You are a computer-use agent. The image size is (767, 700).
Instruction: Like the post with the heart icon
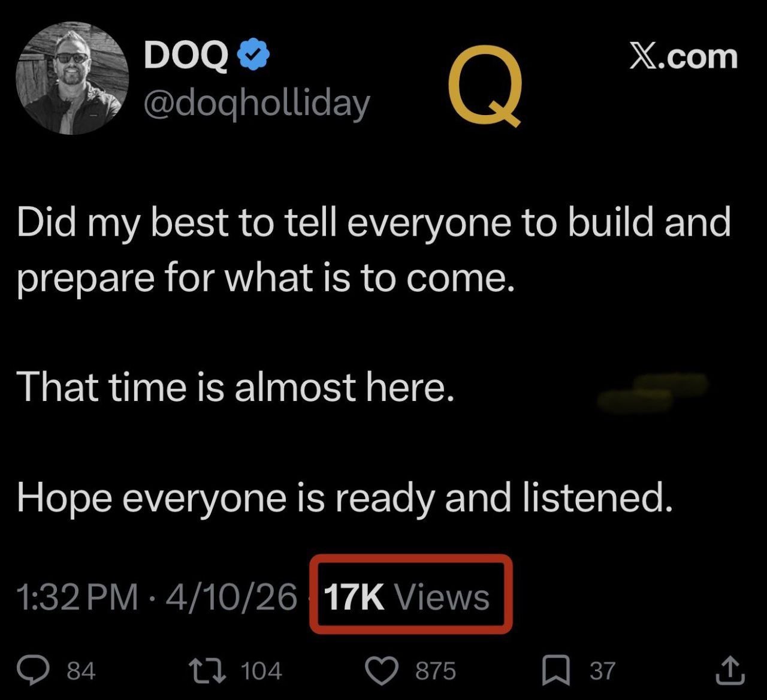pos(382,671)
